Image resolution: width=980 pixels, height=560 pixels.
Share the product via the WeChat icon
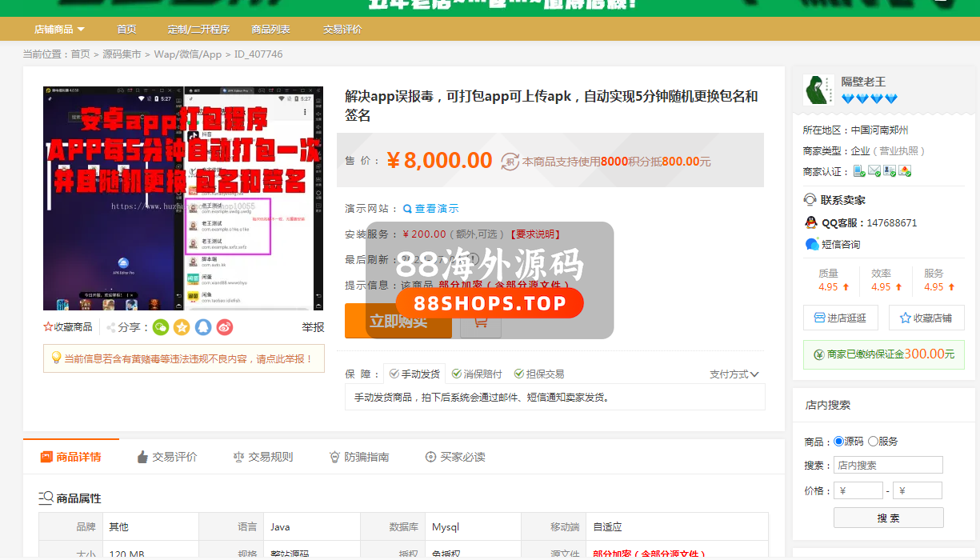(161, 327)
